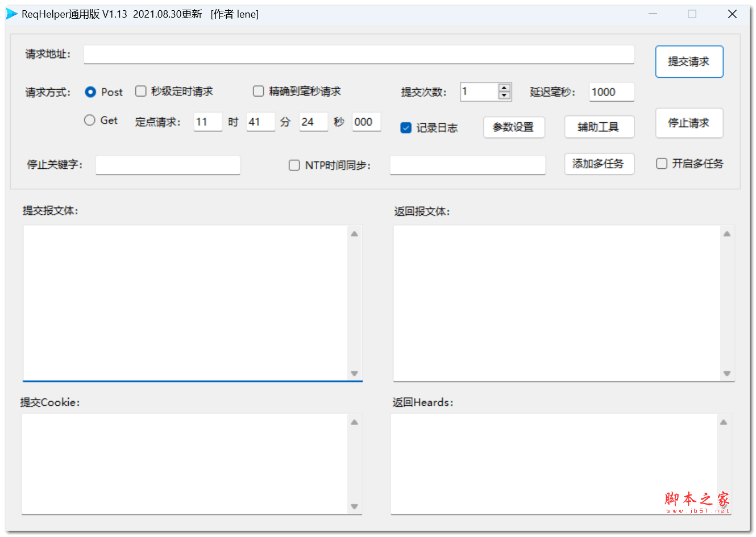This screenshot has width=756, height=537.
Task: Open the 辅助工具 tools panel
Action: [599, 127]
